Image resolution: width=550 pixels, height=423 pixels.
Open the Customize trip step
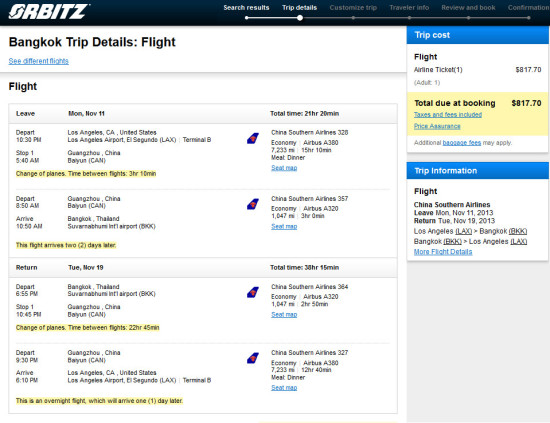tap(353, 8)
